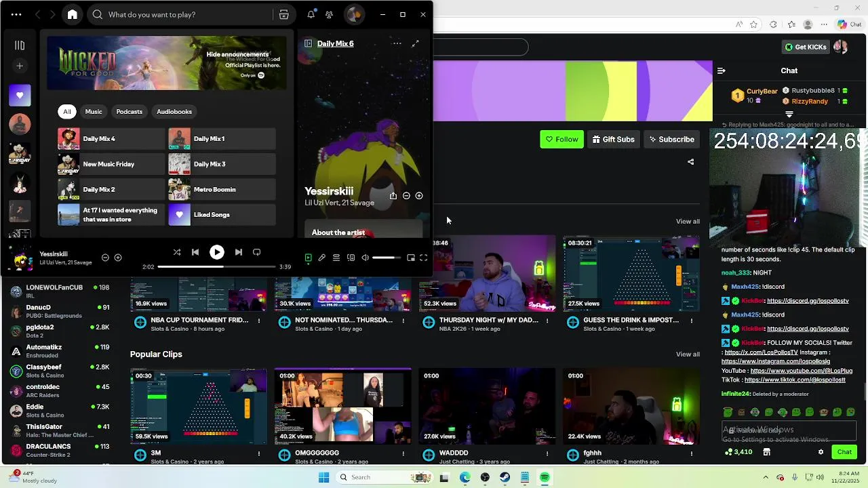This screenshot has height=488, width=868.
Task: Click the Kick chat message input
Action: click(x=789, y=430)
